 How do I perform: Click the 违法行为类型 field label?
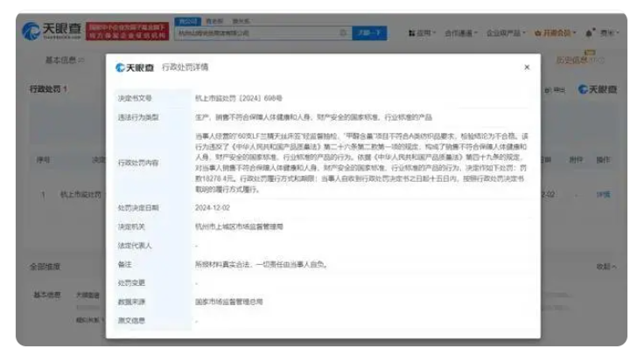click(x=138, y=117)
